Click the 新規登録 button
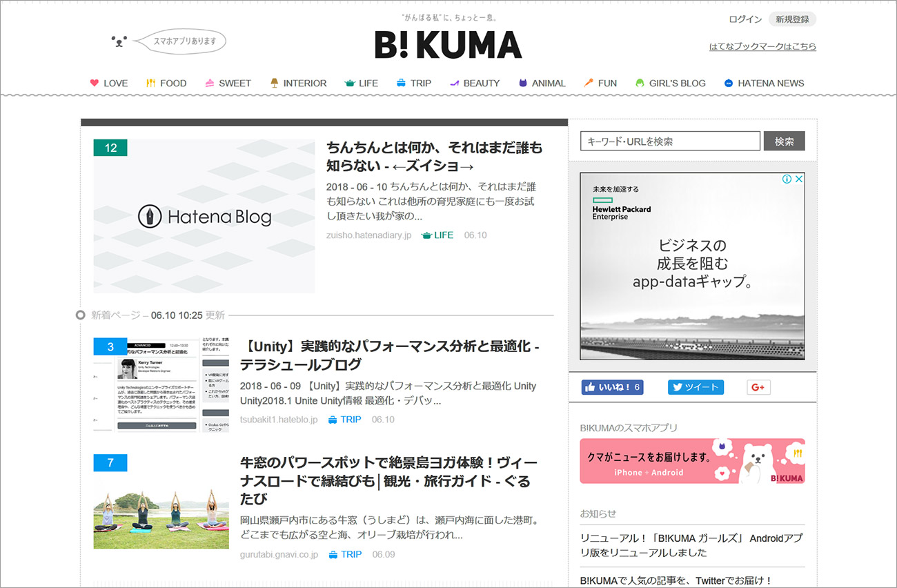897x588 pixels. point(792,19)
